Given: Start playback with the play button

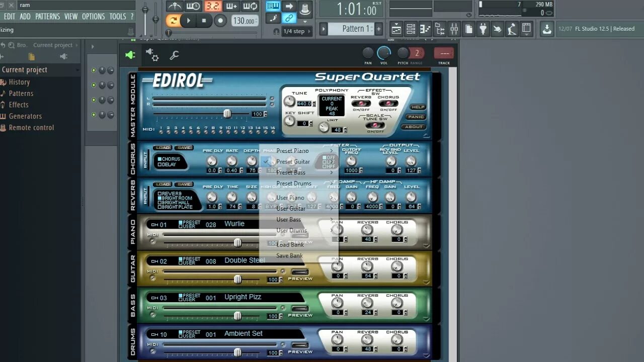Looking at the screenshot, I should coord(188,21).
